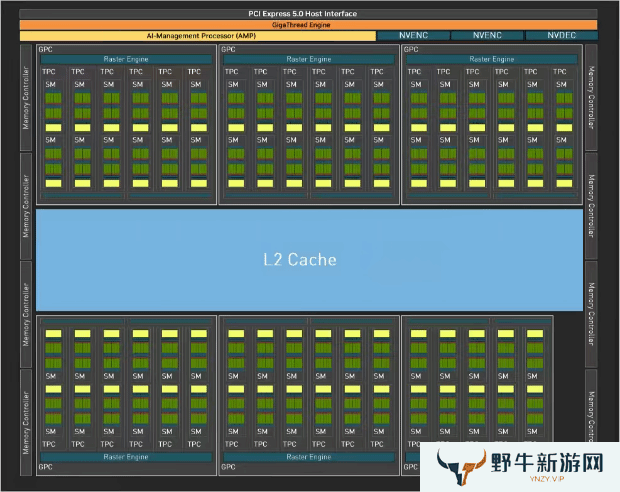The image size is (620, 492).
Task: Select the GPC label of the bottom-middle cluster
Action: click(228, 467)
